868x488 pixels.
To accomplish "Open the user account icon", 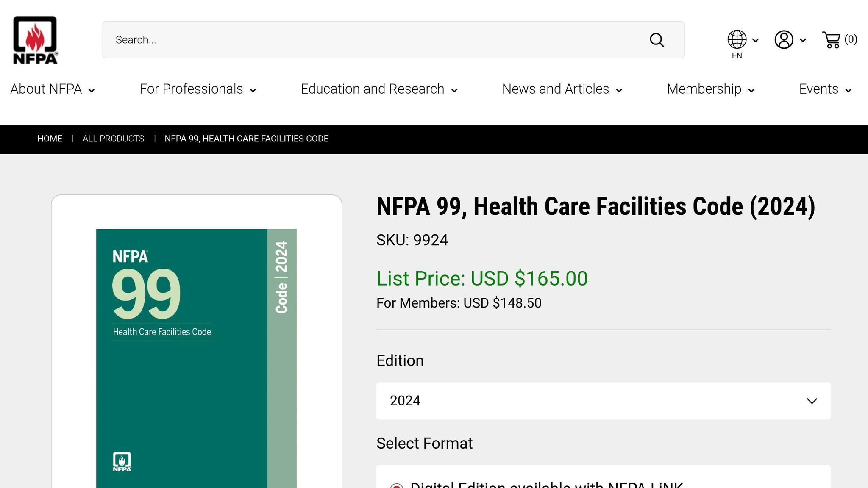I will [784, 39].
